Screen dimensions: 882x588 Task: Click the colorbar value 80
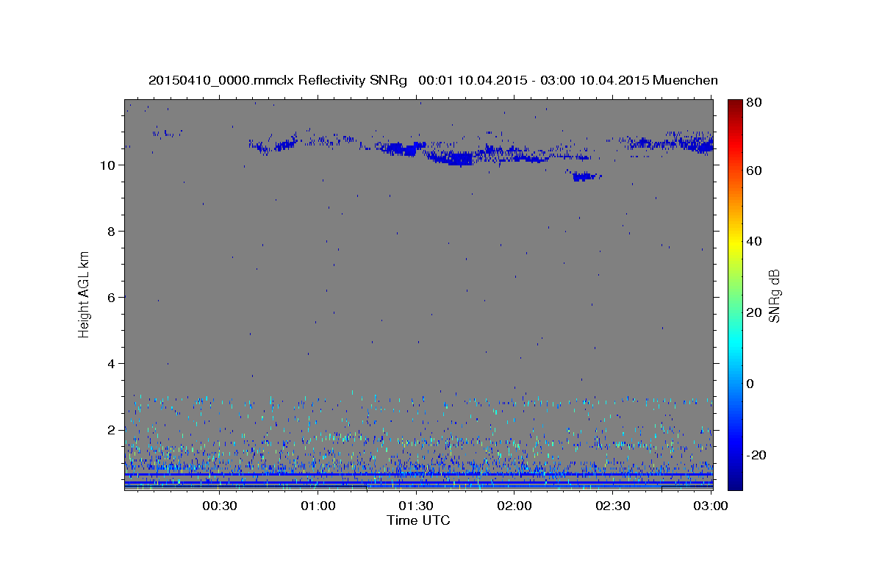[x=753, y=103]
